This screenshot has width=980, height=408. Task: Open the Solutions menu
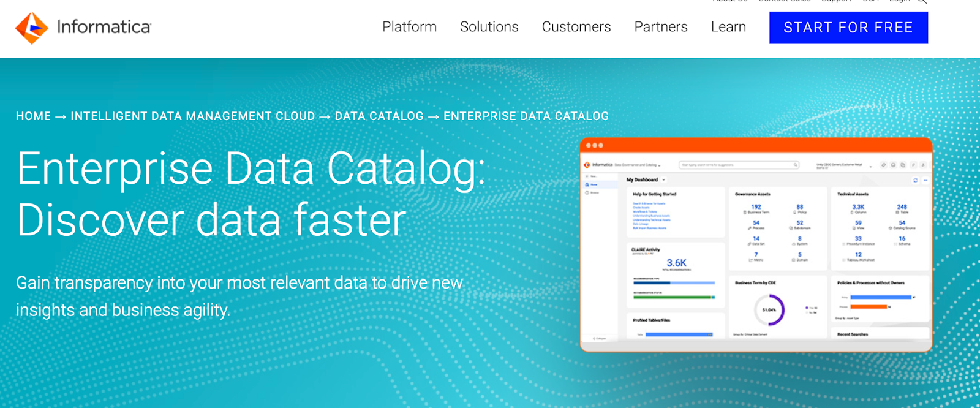[x=489, y=27]
